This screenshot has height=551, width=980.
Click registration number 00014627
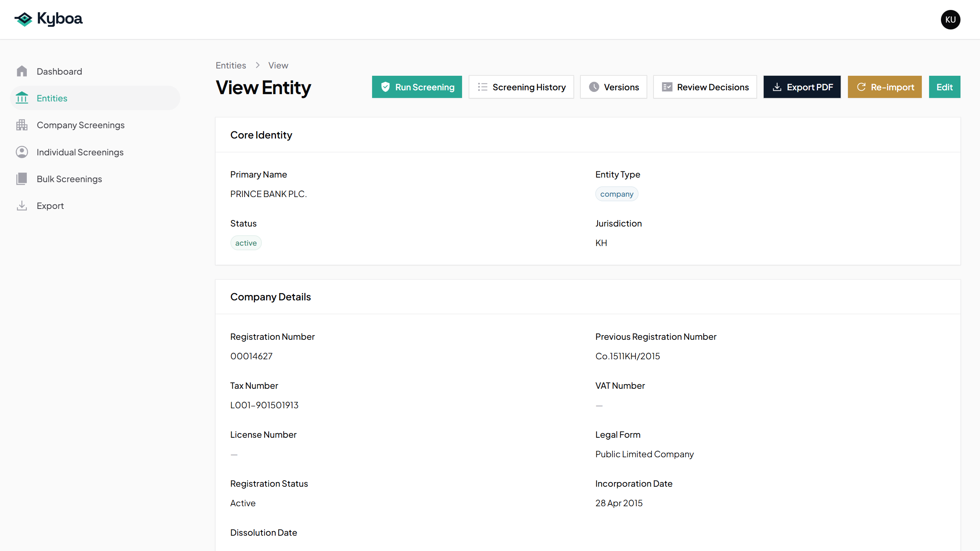pyautogui.click(x=252, y=356)
